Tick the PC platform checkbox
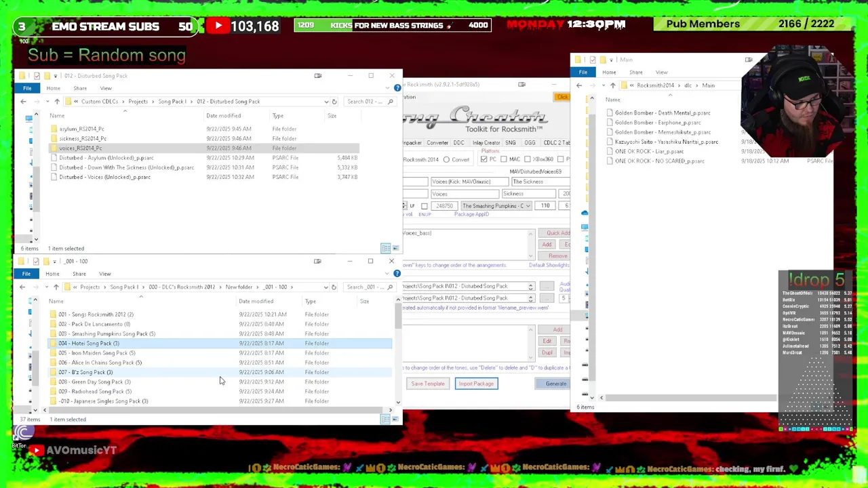Viewport: 868px width, 488px height. point(484,159)
